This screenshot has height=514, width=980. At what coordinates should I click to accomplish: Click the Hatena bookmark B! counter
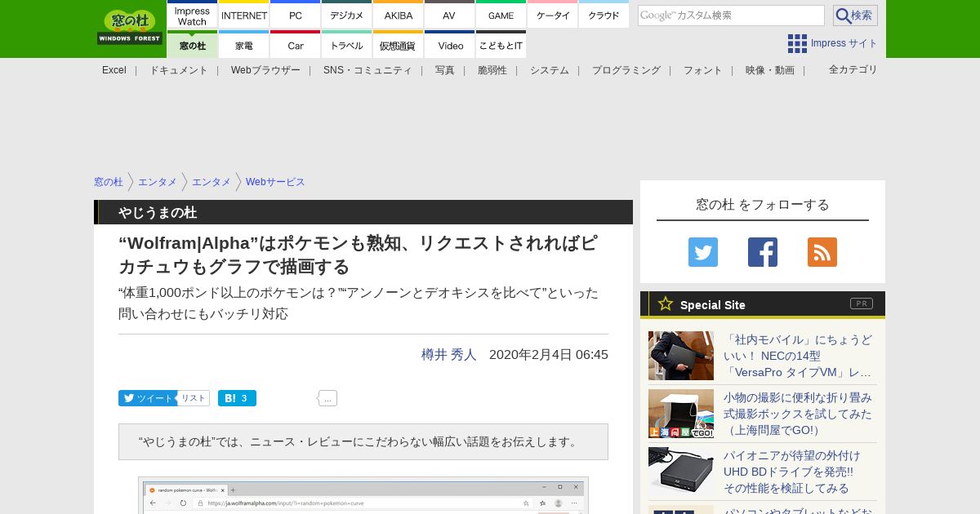(237, 398)
